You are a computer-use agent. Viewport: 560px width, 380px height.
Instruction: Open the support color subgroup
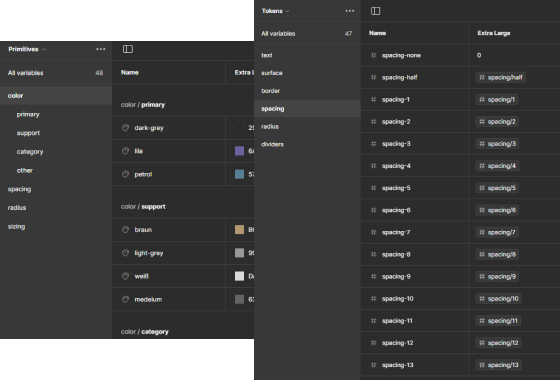[x=28, y=133]
